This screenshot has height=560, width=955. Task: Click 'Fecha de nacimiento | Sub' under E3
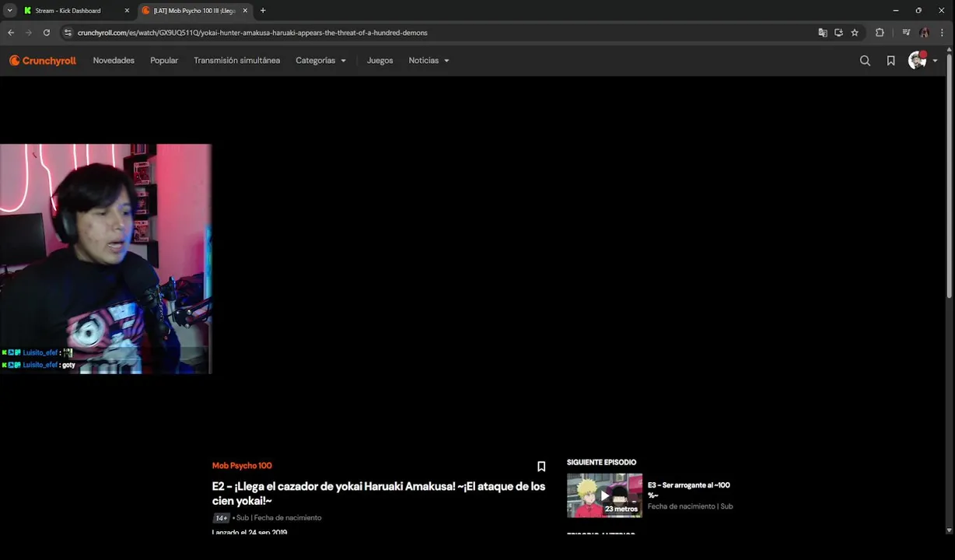click(690, 506)
